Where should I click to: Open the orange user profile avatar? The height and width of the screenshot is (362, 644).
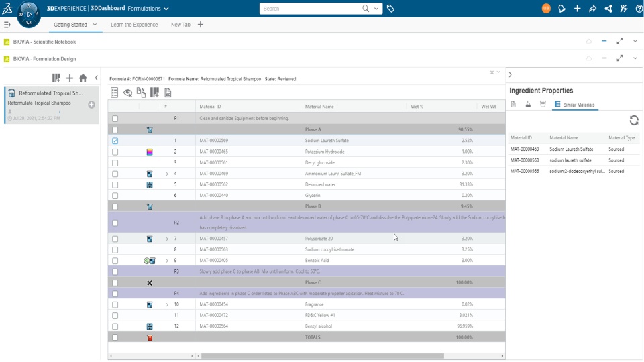tap(546, 9)
